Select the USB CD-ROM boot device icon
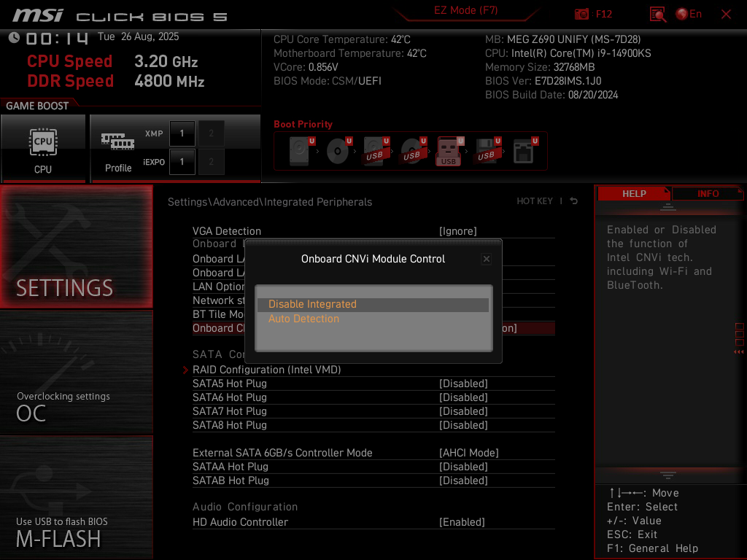The width and height of the screenshot is (747, 560). pos(414,151)
